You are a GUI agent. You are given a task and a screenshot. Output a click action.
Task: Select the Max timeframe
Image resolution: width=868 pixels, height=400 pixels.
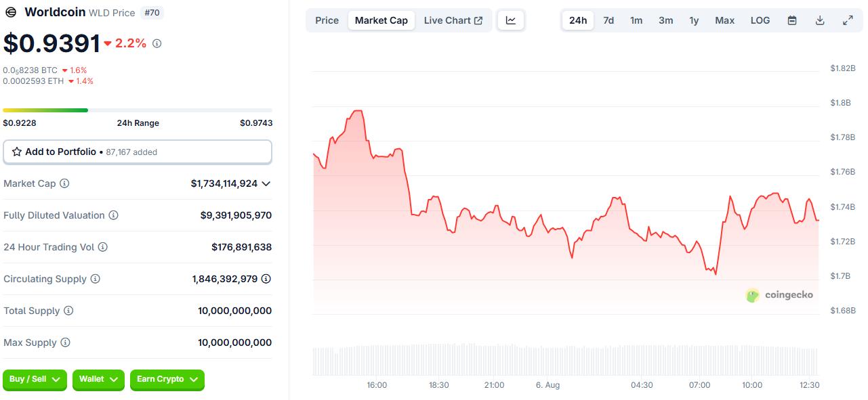724,20
